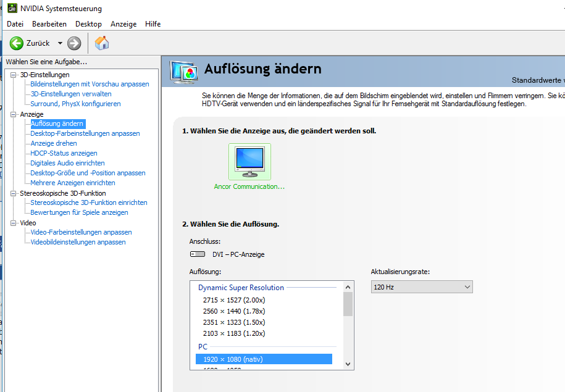
Task: Select resolution 2715 × 1527 (2.00x)
Action: tap(234, 300)
